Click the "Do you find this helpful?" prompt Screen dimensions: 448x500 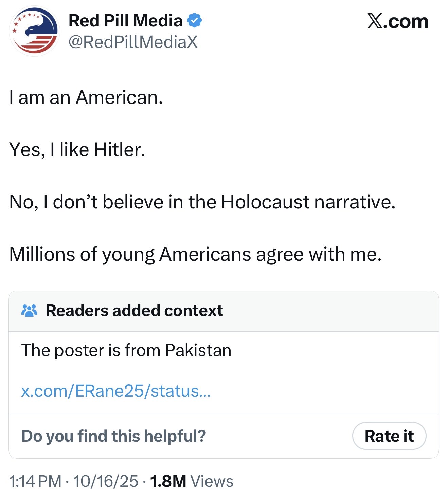113,436
